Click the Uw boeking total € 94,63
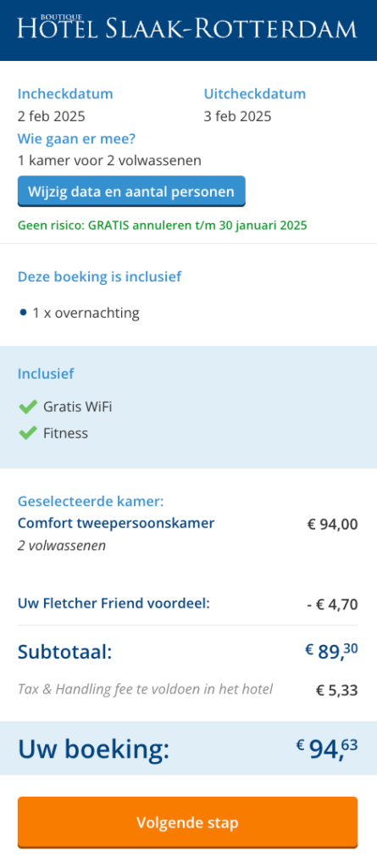The image size is (377, 868). 327,748
